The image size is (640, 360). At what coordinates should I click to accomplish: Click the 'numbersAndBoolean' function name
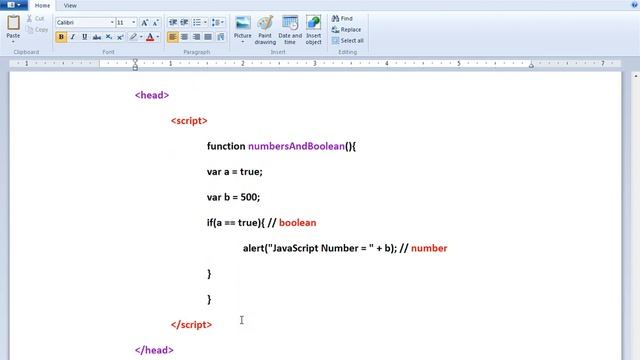(x=296, y=146)
